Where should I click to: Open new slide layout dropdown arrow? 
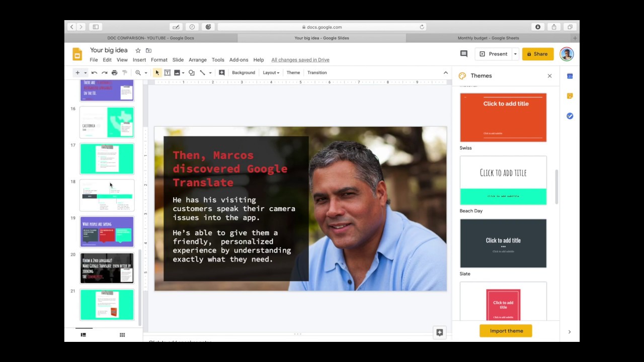point(85,73)
